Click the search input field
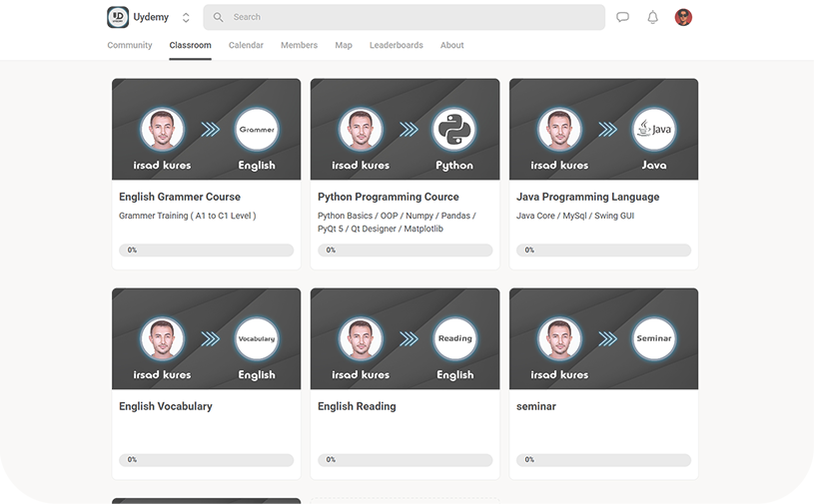The width and height of the screenshot is (814, 504). pos(409,17)
